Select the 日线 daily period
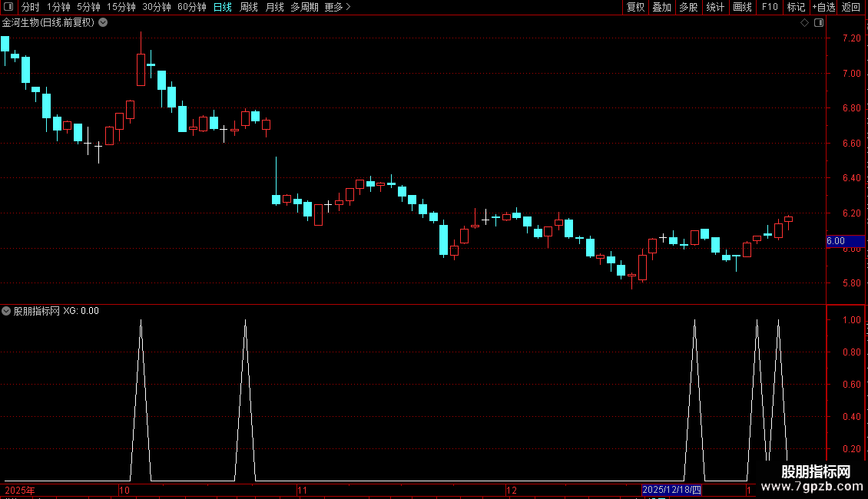The image size is (868, 499). click(223, 7)
